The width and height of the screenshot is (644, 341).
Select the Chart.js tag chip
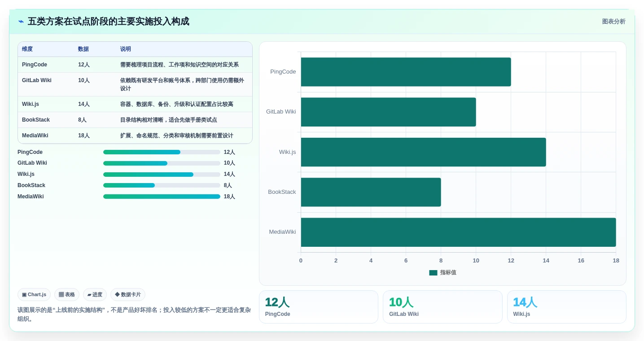click(34, 295)
